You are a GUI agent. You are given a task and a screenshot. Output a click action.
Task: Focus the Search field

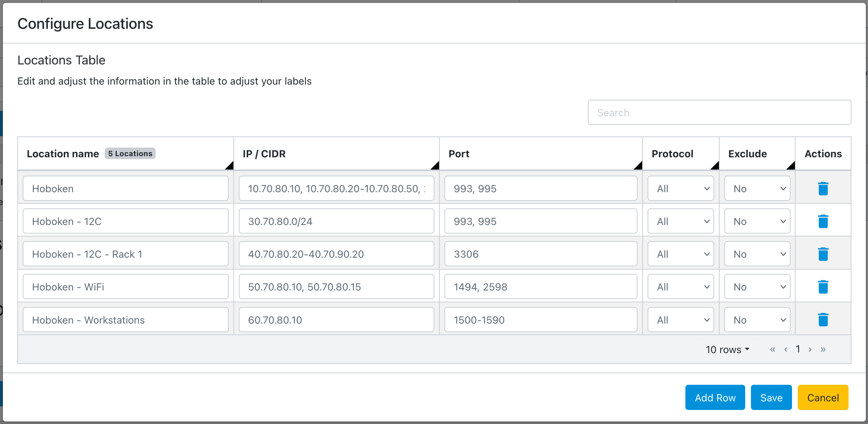(719, 113)
